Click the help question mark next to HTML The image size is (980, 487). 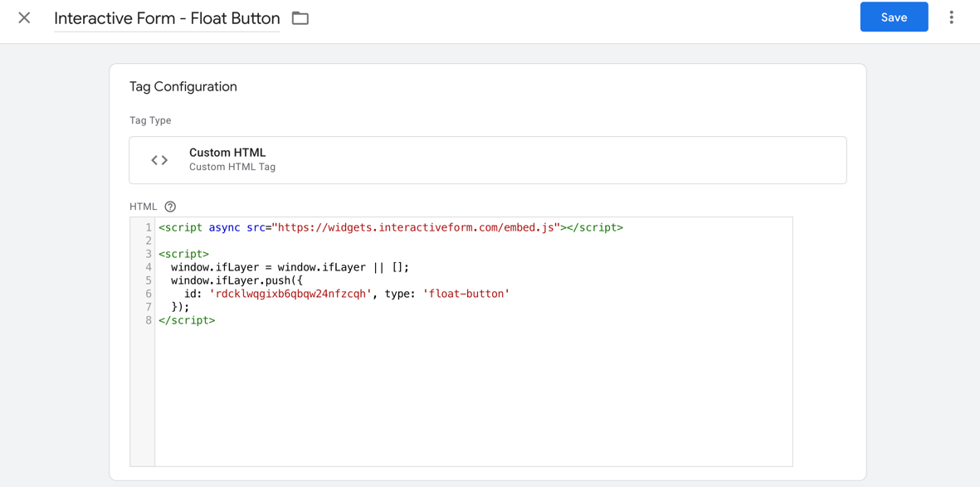pos(170,206)
